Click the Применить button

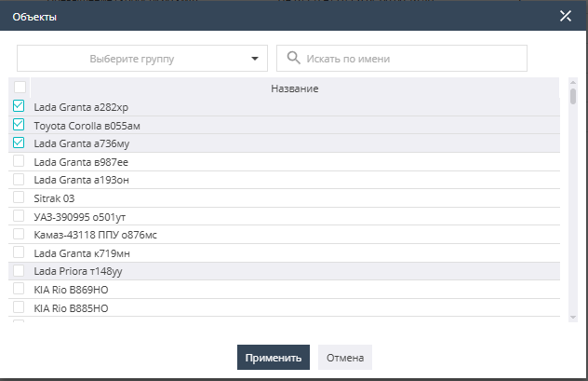click(x=274, y=358)
